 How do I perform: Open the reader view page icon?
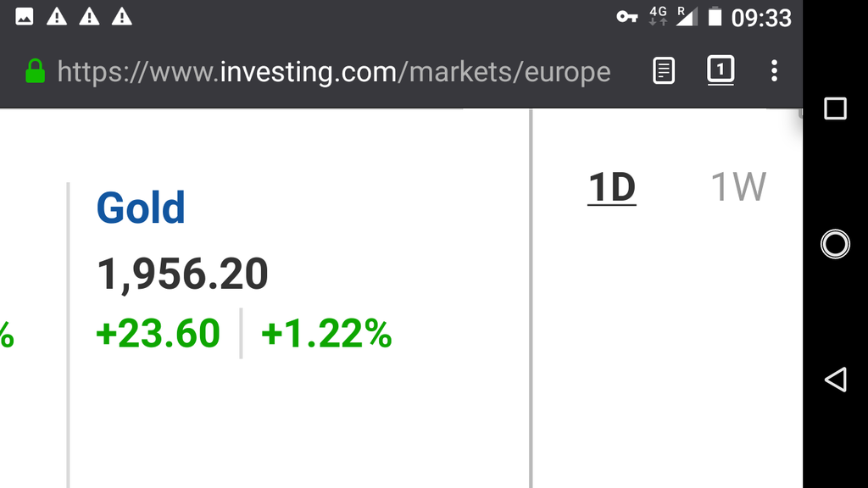click(x=663, y=71)
